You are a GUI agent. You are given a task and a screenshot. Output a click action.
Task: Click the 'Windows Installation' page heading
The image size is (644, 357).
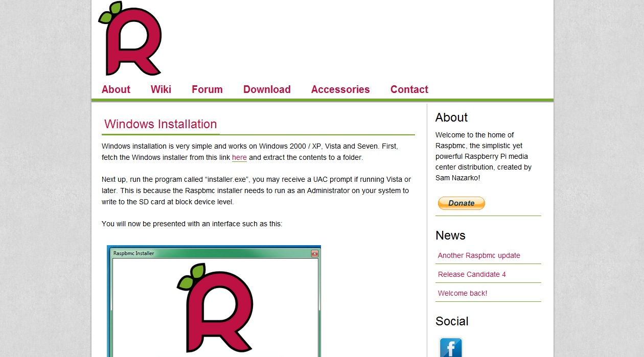point(160,124)
